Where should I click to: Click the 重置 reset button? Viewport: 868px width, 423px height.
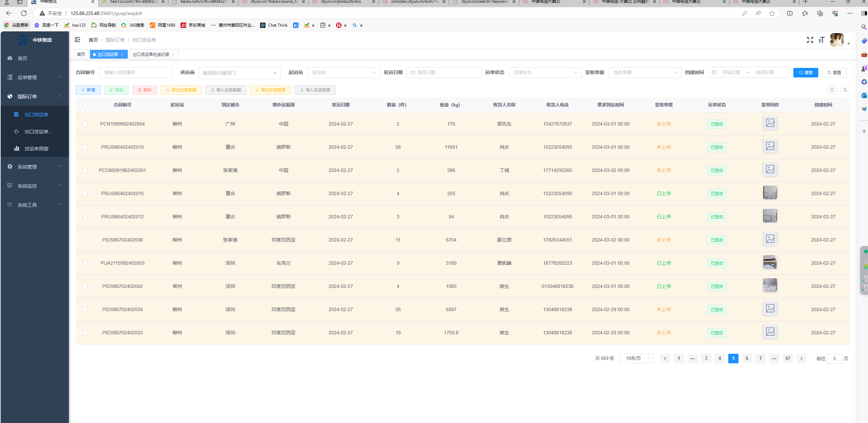tap(834, 73)
